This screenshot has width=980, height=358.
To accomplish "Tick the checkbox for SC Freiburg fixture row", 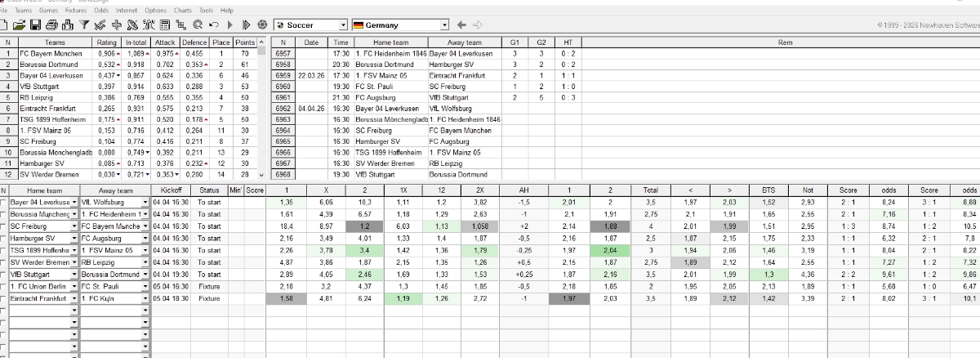I will [4, 226].
